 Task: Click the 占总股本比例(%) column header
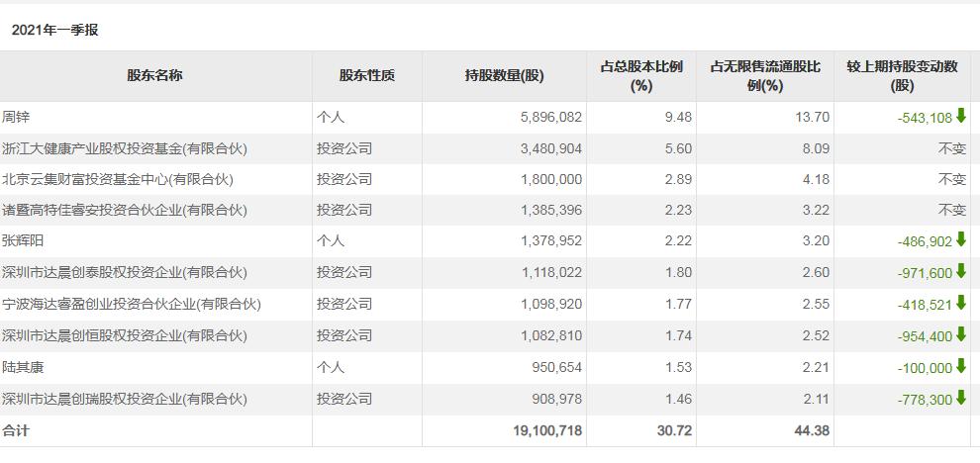point(641,75)
